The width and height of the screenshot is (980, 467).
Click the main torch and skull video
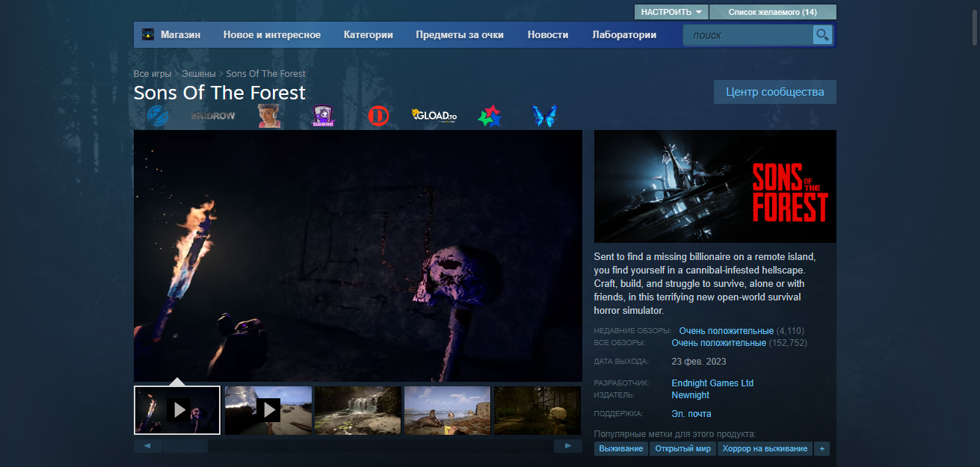tap(358, 256)
